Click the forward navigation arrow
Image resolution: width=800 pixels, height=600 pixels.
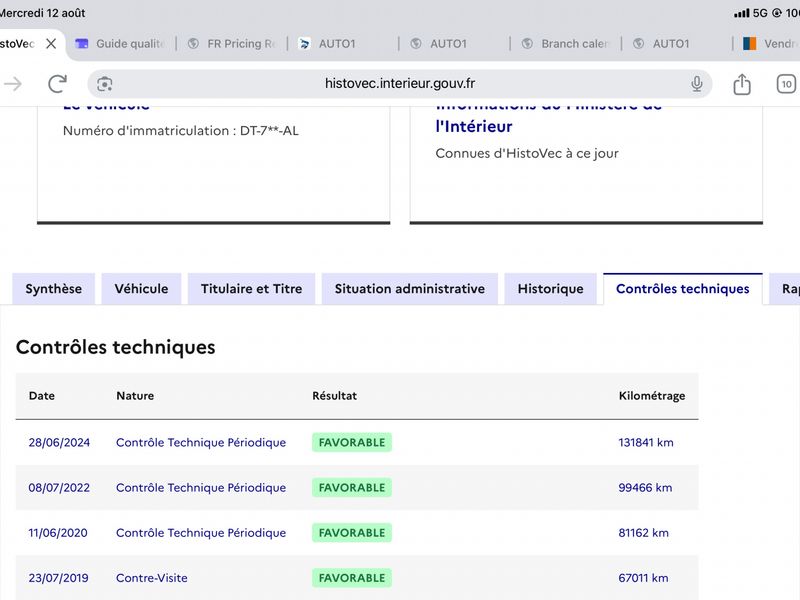(13, 84)
